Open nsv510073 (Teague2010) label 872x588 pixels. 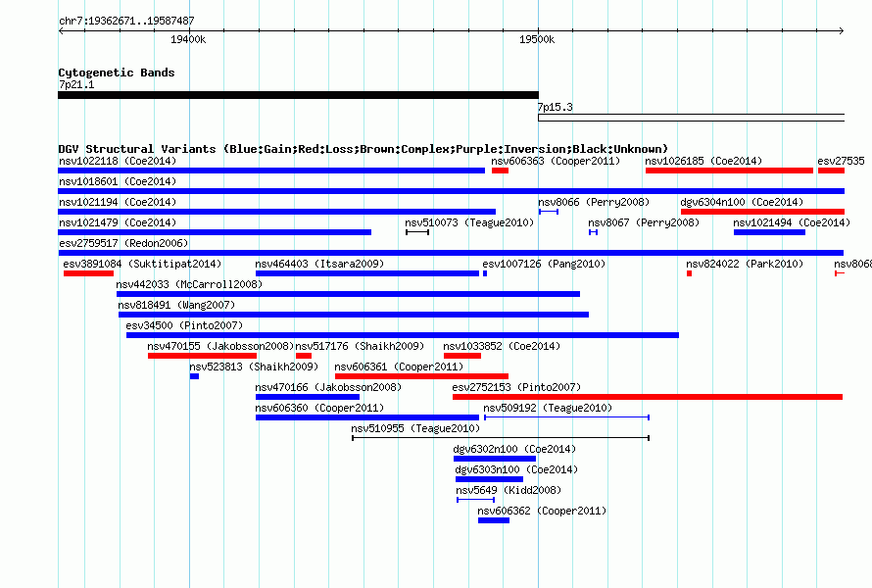pos(469,222)
